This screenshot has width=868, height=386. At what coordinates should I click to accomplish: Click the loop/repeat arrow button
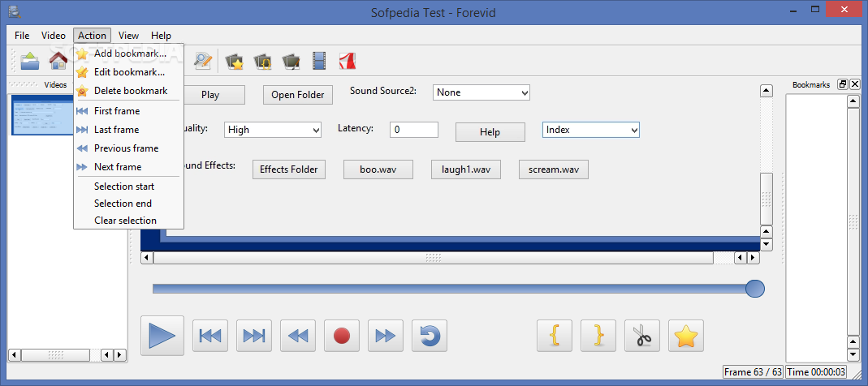click(430, 336)
